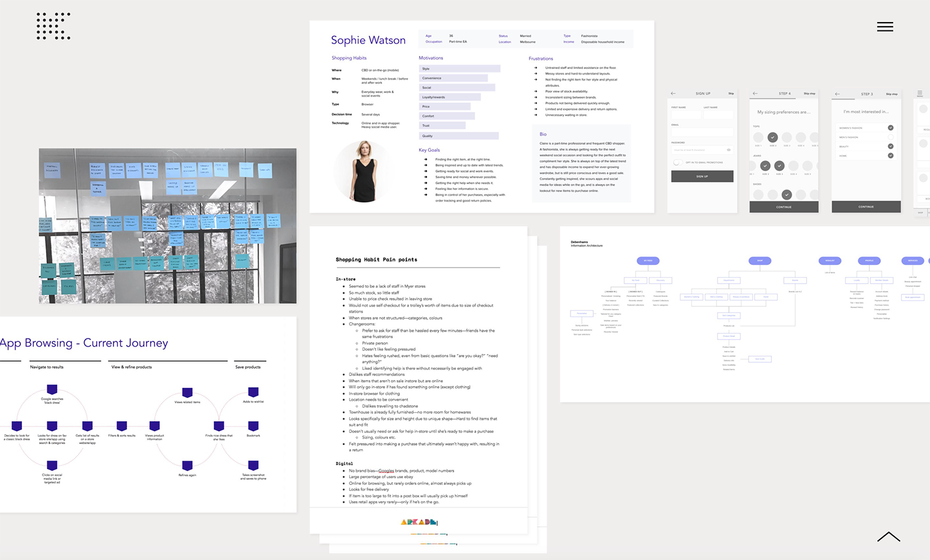Click the scroll-to-top chevron arrow
Image resolution: width=930 pixels, height=560 pixels.
tap(888, 537)
